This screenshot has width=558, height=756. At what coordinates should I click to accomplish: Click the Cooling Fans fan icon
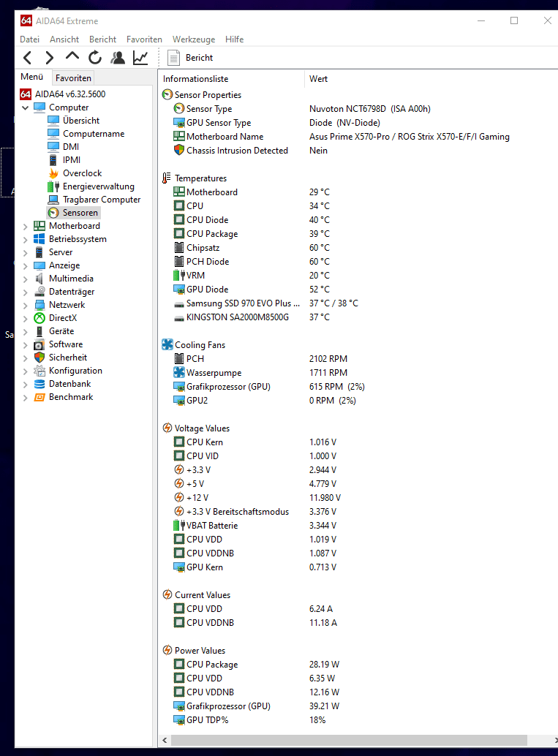pyautogui.click(x=167, y=344)
